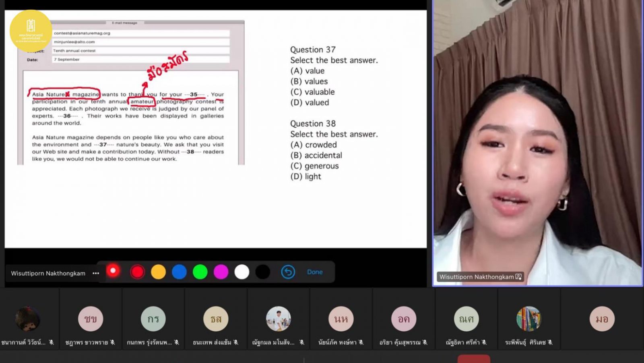The image size is (644, 363).
Task: Click muted mic icon beside อริยา คุ้มสุพรรณ
Action: (425, 342)
